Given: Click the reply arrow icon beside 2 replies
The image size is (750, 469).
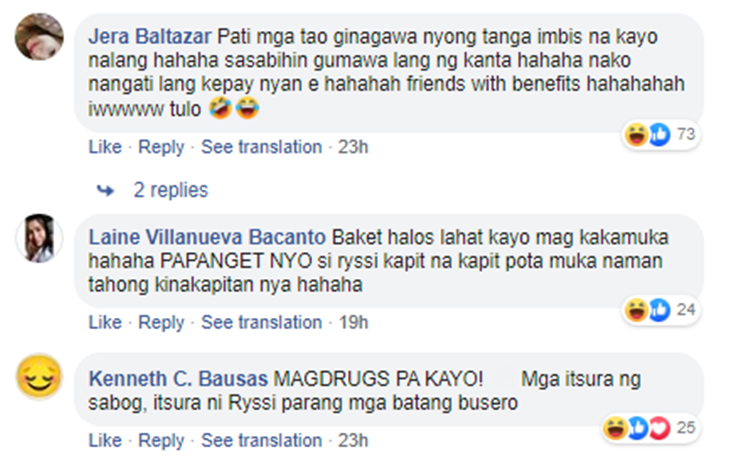Looking at the screenshot, I should pos(105,191).
